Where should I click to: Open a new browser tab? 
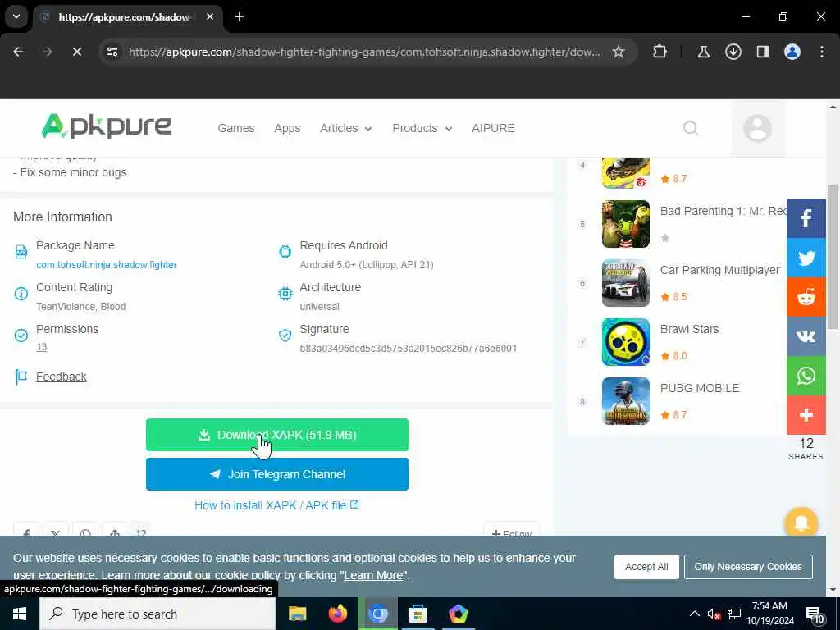(240, 16)
